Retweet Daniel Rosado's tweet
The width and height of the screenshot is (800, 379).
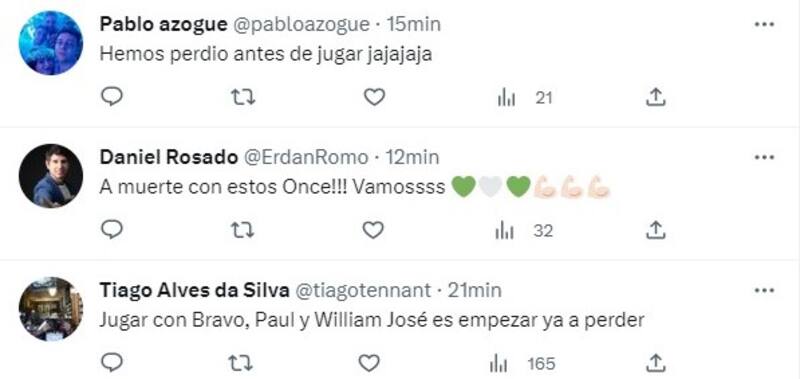tap(242, 231)
